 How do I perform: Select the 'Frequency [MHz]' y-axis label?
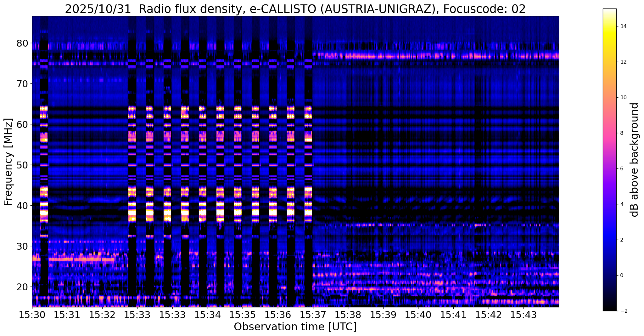pos(8,162)
